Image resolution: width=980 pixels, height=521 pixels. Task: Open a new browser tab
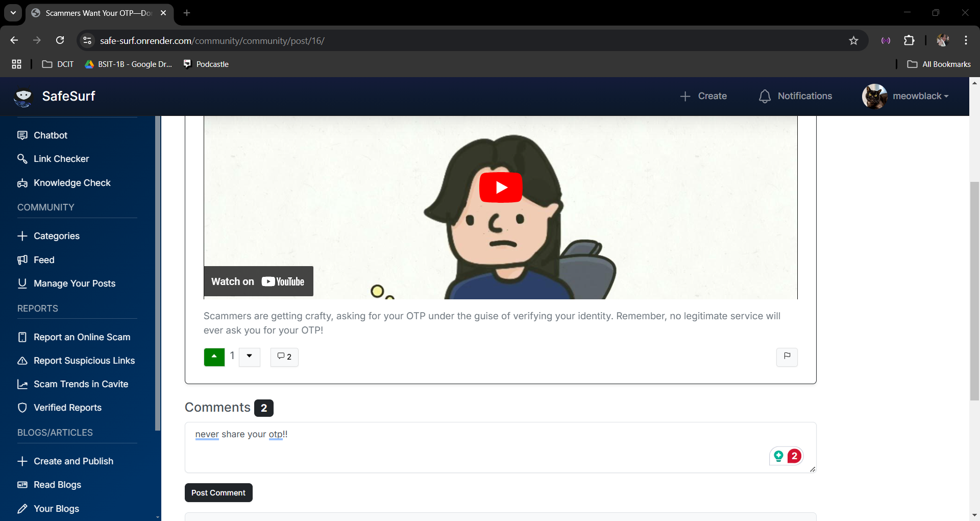coord(187,13)
